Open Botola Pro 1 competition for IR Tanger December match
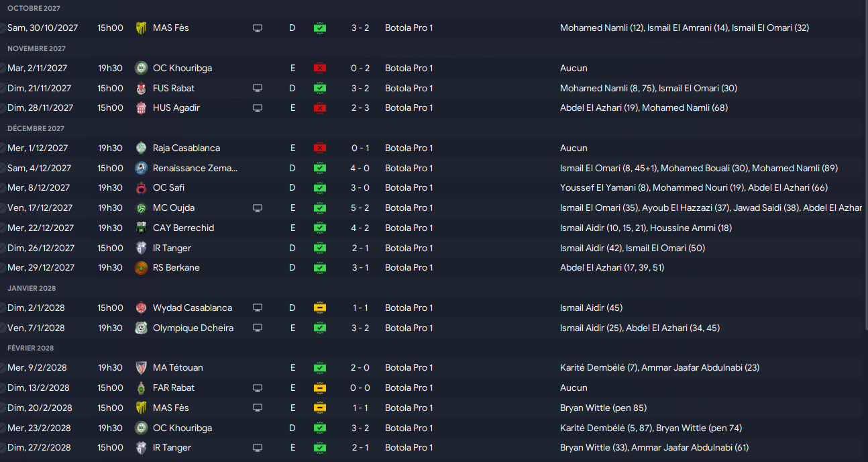This screenshot has height=462, width=868. pos(409,248)
